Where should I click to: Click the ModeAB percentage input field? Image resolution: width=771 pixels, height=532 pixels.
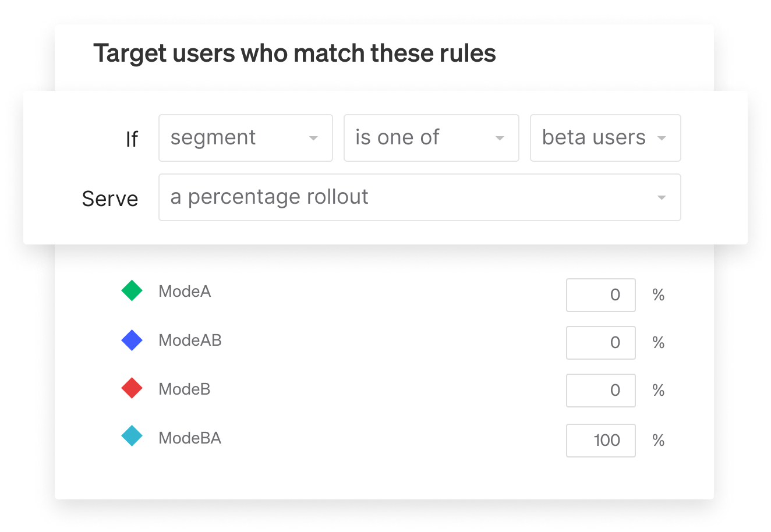[600, 343]
